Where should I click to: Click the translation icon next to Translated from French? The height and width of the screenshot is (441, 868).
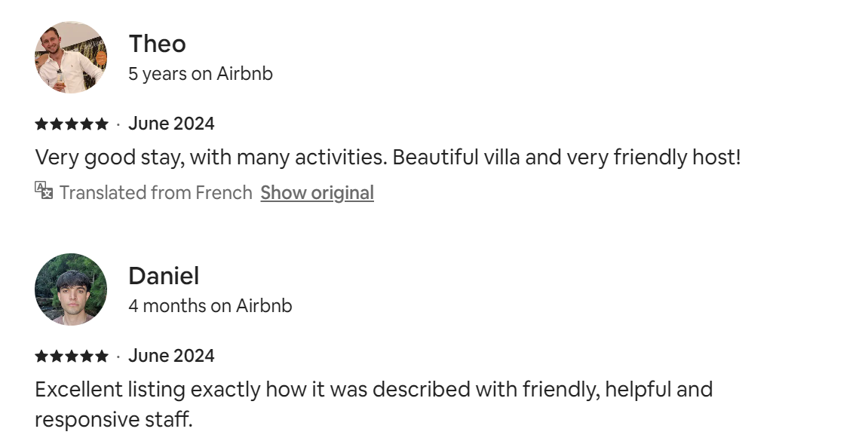[x=44, y=190]
